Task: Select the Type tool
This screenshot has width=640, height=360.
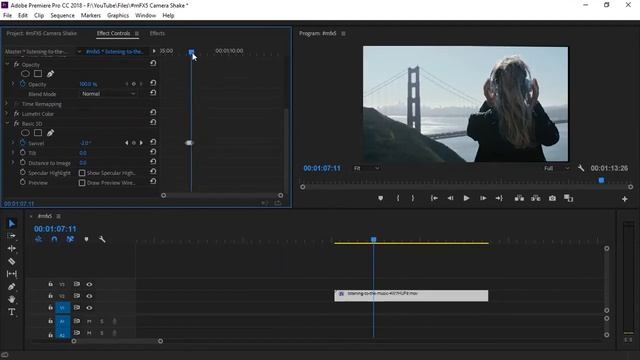Action: 11,312
